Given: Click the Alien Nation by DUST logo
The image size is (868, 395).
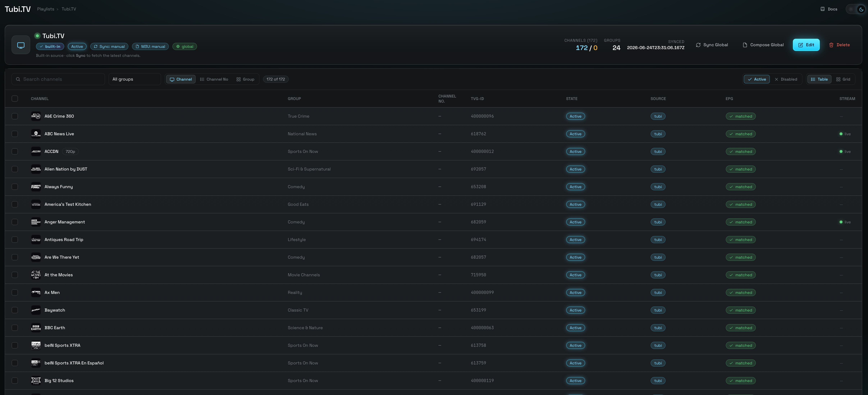Looking at the screenshot, I should click(36, 169).
